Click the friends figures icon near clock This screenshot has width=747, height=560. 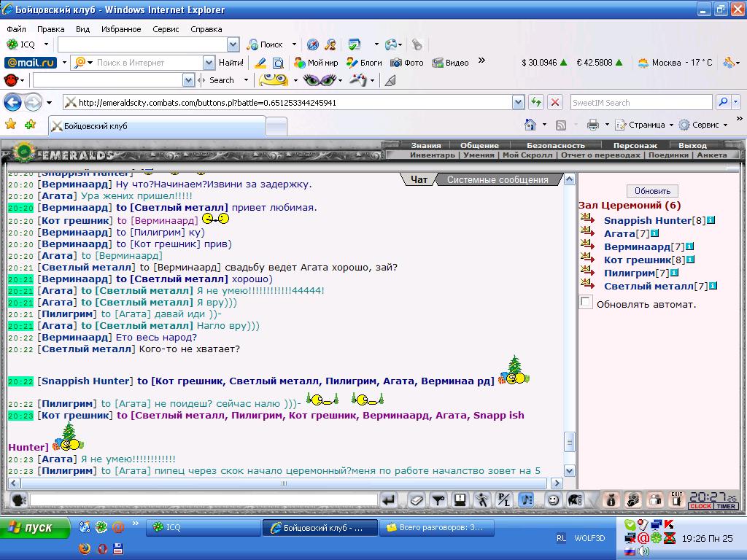click(x=656, y=500)
